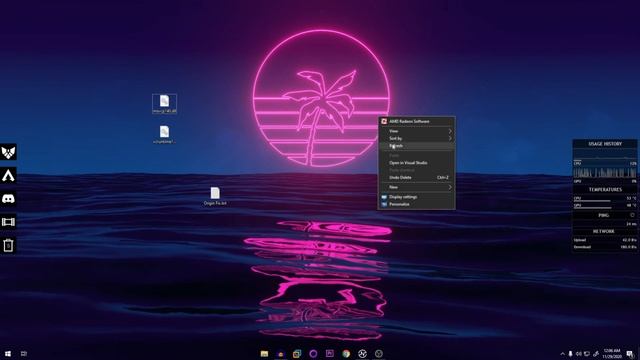Open the Valorant shortcut in the left sidebar
The width and height of the screenshot is (640, 360).
click(x=8, y=152)
